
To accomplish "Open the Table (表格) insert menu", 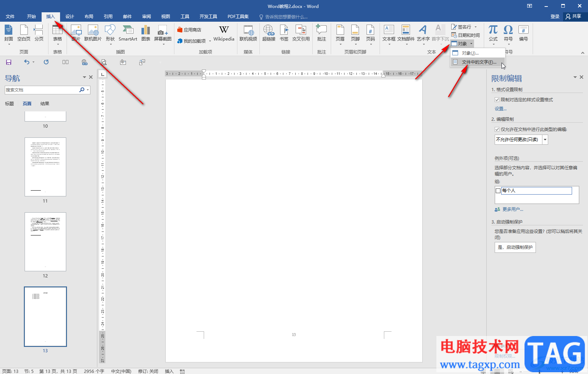I will click(x=58, y=35).
